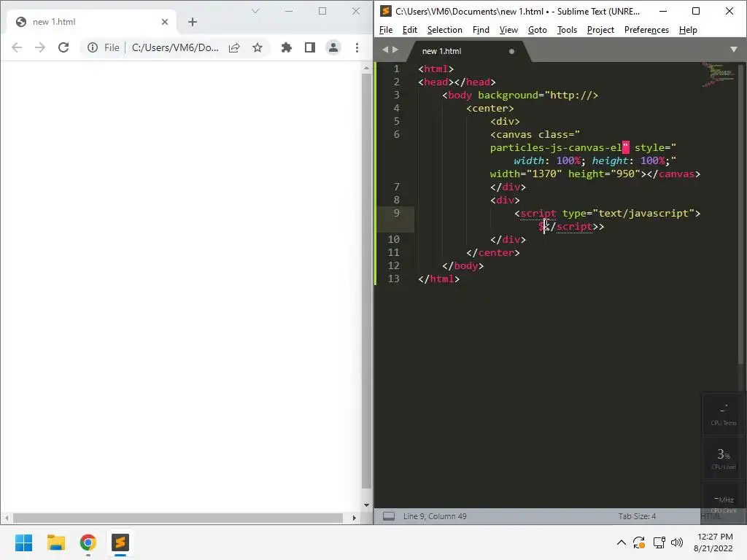Share this page icon in Chrome

pyautogui.click(x=234, y=47)
